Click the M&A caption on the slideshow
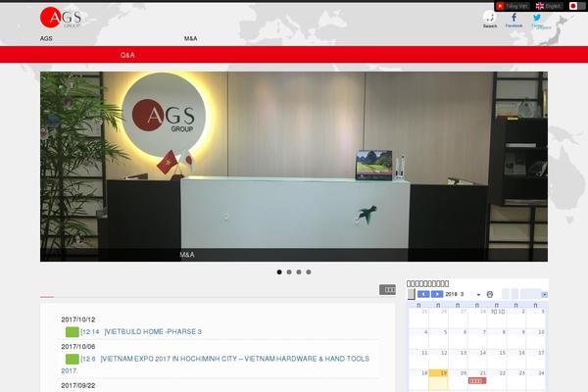 (187, 255)
